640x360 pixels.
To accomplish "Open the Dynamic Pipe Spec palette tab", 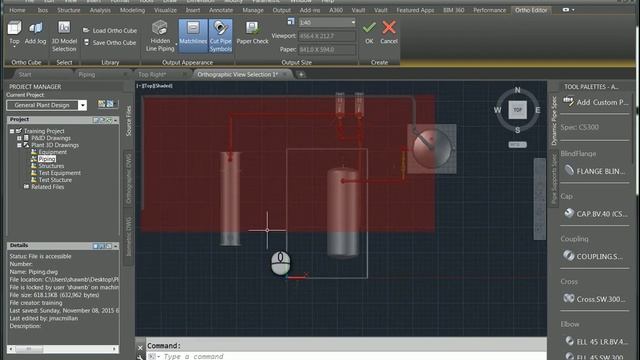I will [x=554, y=121].
